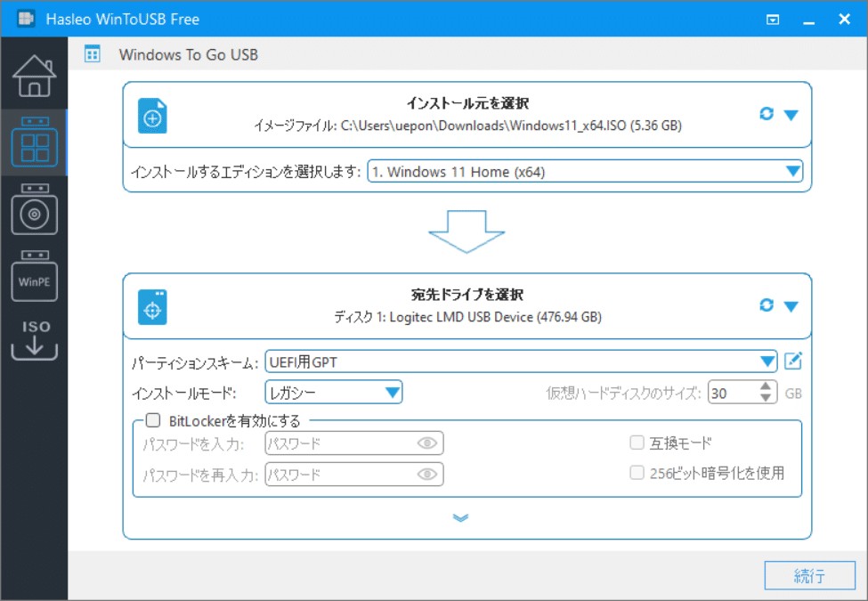Click the Hasleo WinToUSB app logo
The height and width of the screenshot is (601, 868).
point(26,19)
